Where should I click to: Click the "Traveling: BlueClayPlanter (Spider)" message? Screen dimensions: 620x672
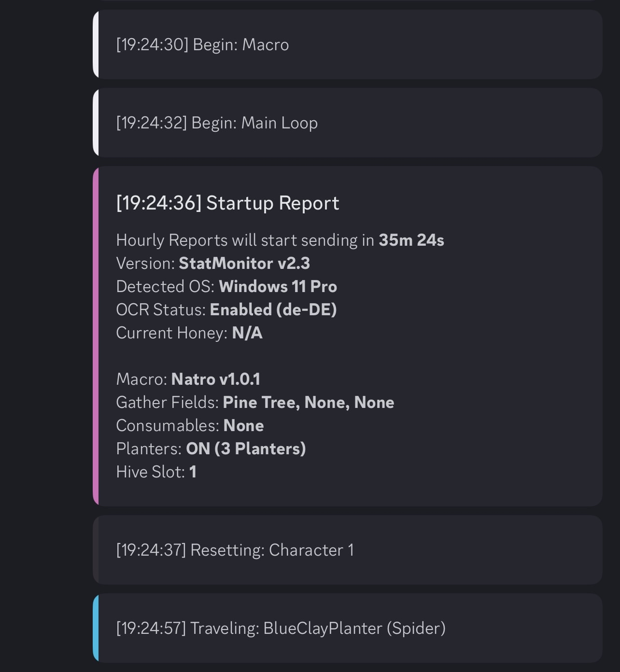pyautogui.click(x=281, y=629)
